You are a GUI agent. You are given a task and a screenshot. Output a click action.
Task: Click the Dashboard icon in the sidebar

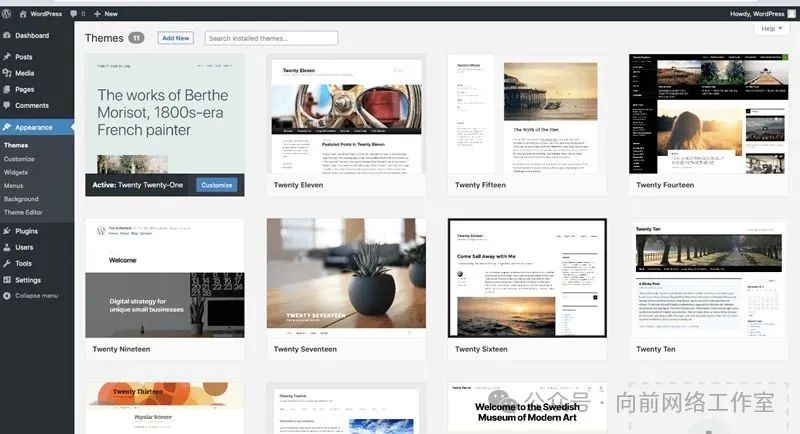click(7, 36)
